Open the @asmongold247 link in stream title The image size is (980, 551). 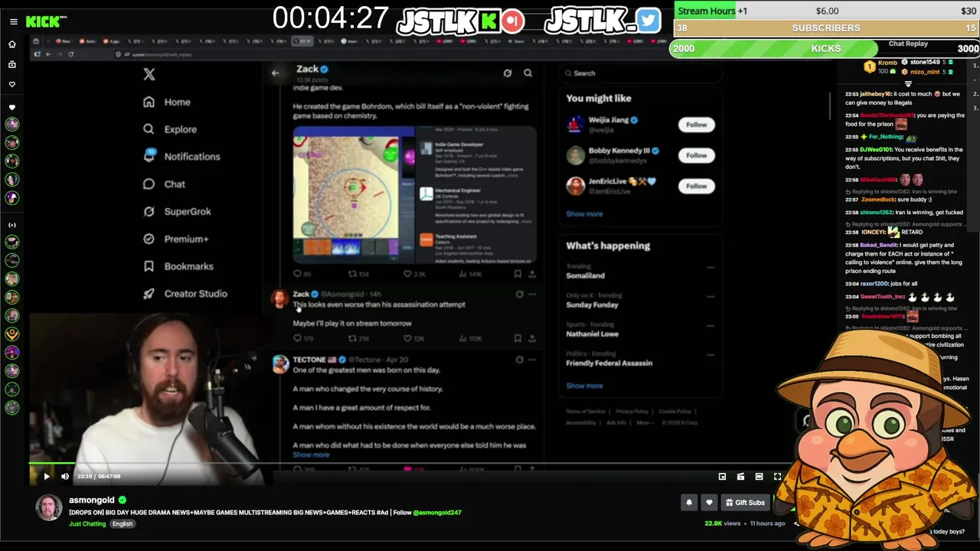437,513
